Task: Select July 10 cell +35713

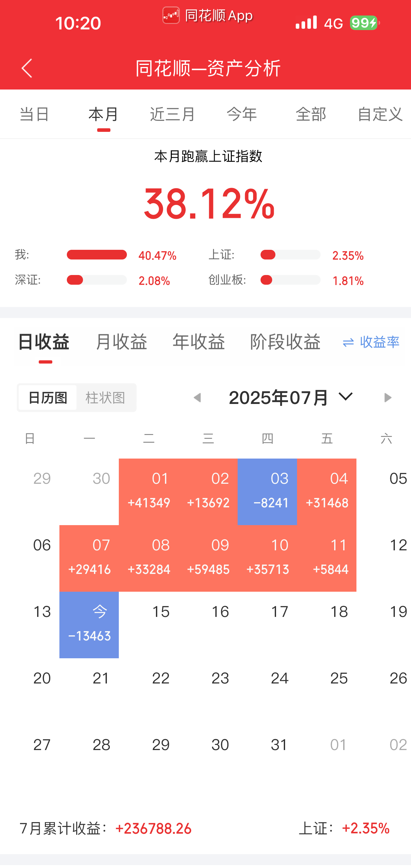Action: pos(267,558)
